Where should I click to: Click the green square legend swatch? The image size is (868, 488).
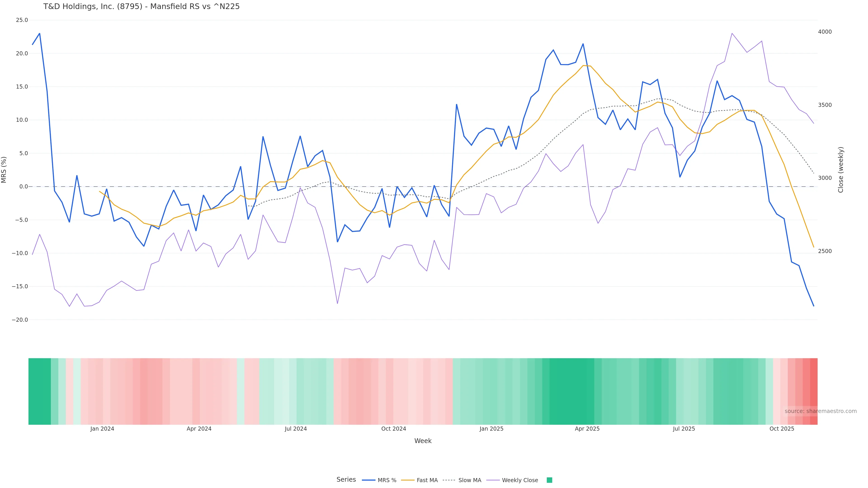coord(549,480)
